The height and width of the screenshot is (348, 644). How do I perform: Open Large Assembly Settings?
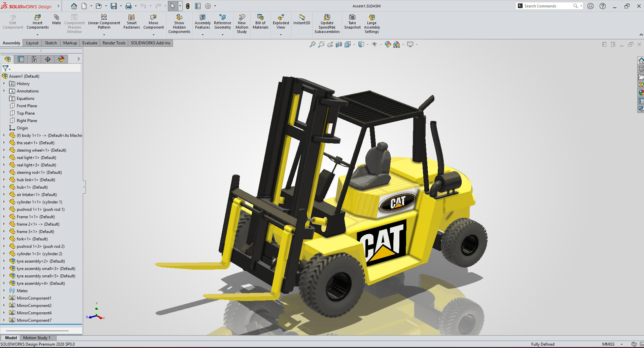coord(372,24)
